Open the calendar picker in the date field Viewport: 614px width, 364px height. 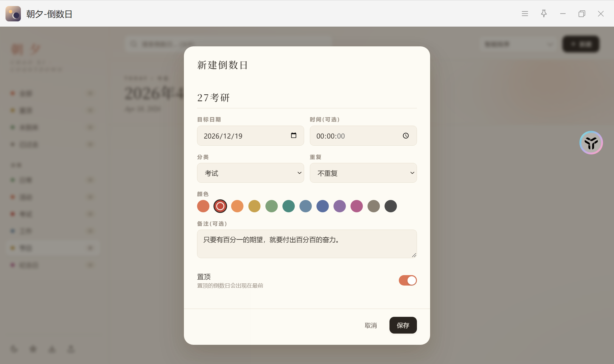(x=293, y=136)
